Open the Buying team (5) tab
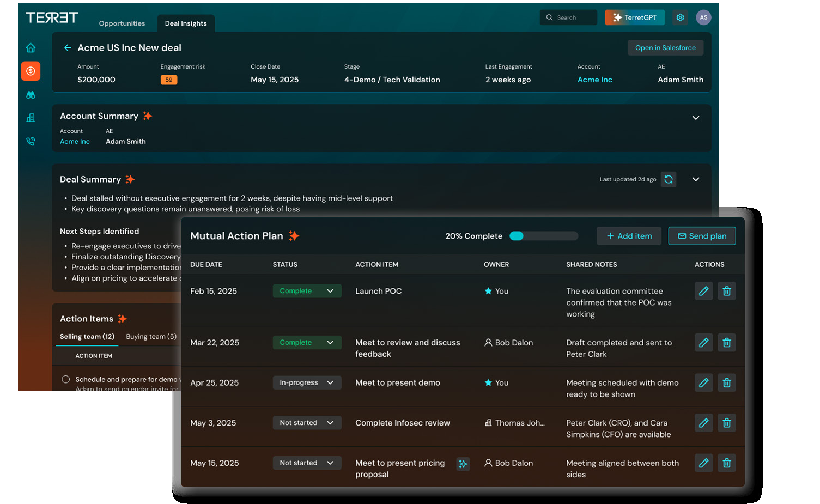Screen dimensions: 820x504 coord(151,336)
